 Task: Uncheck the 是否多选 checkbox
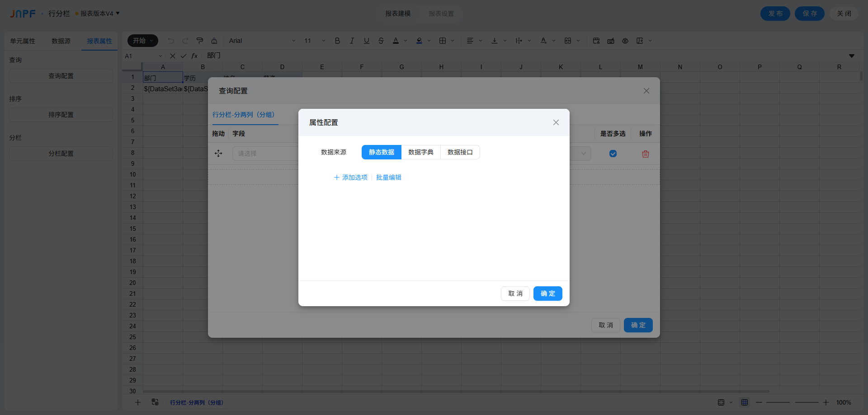[x=613, y=154]
